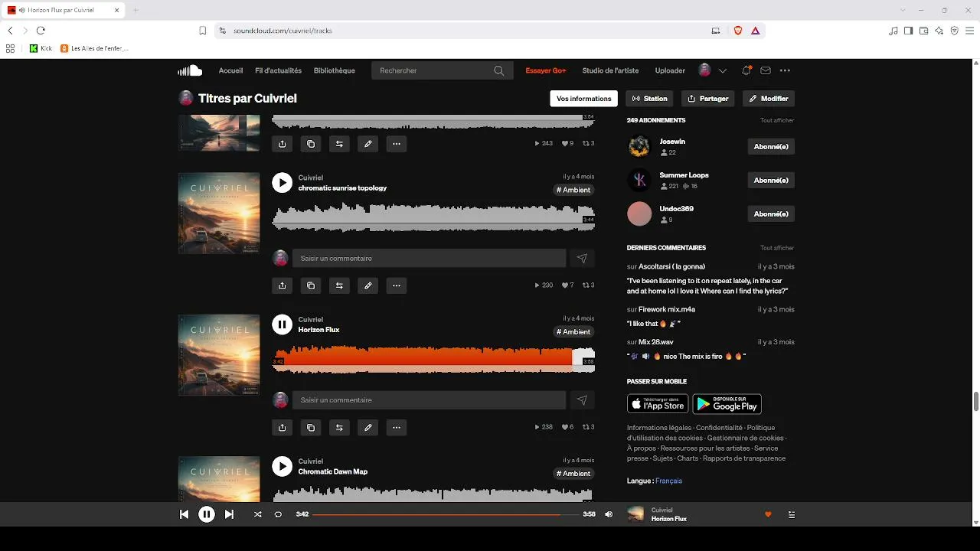Viewport: 980px width, 551px height.
Task: Toggle shuffle in the player bar
Action: coord(257,514)
